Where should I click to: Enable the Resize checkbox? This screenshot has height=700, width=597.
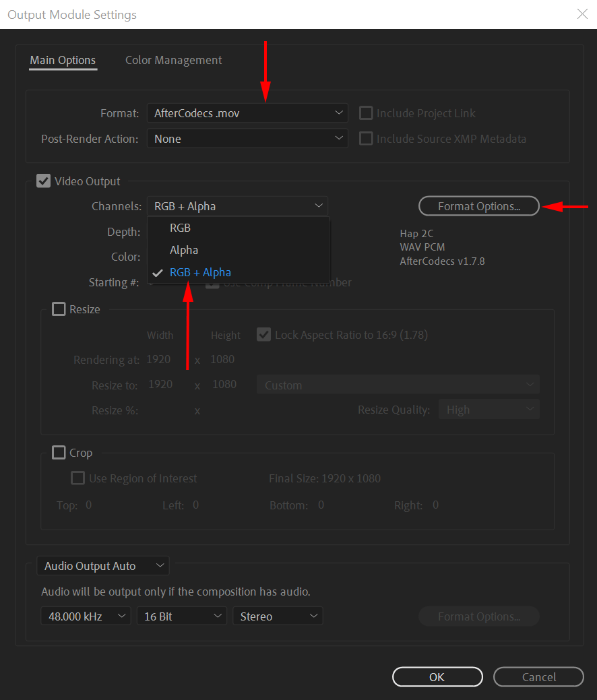coord(59,309)
